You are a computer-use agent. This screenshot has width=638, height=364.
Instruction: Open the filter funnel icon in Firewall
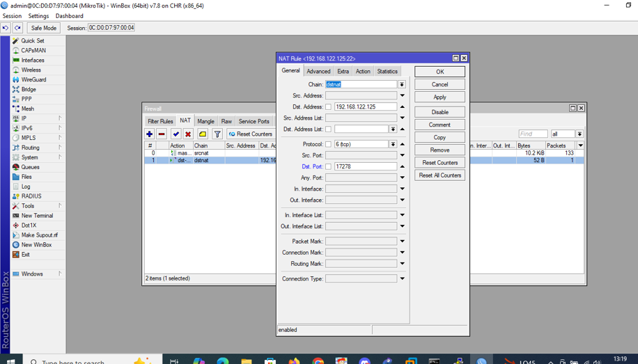(x=217, y=134)
